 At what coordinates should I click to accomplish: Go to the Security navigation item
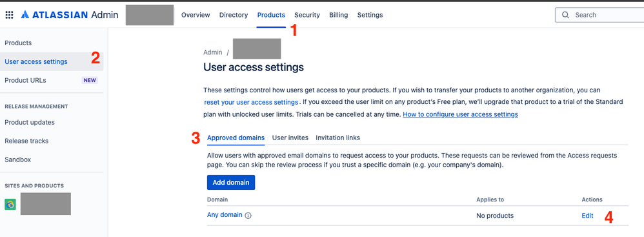click(307, 15)
